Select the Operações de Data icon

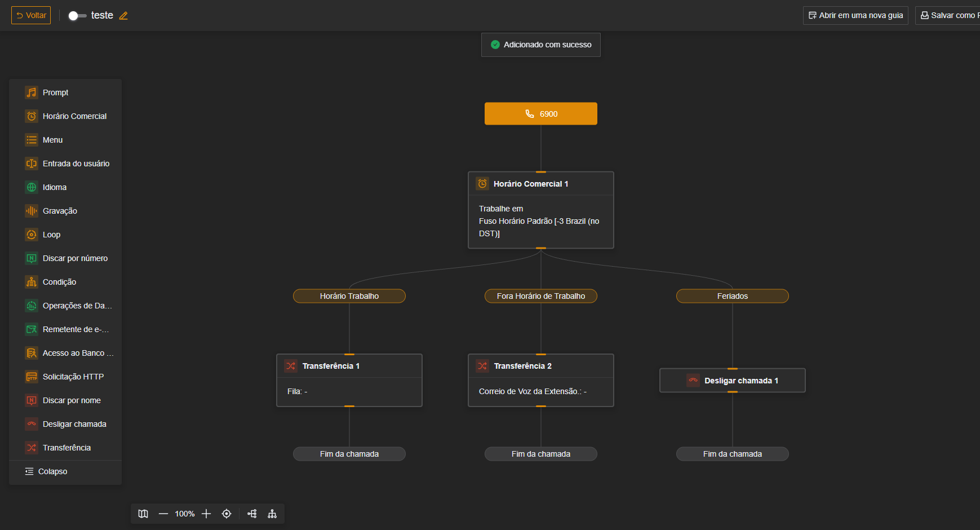coord(32,306)
